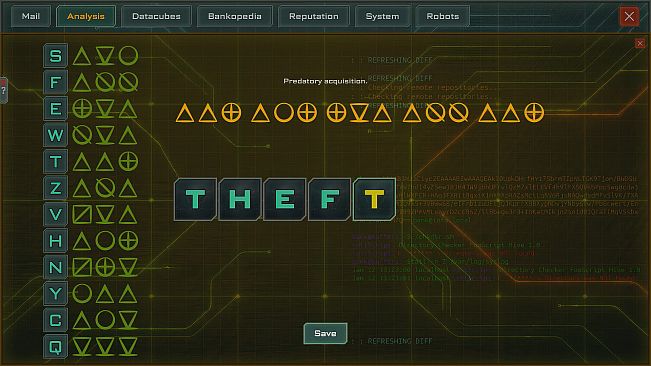Click the plus-circle symbol in the T row

(128, 161)
